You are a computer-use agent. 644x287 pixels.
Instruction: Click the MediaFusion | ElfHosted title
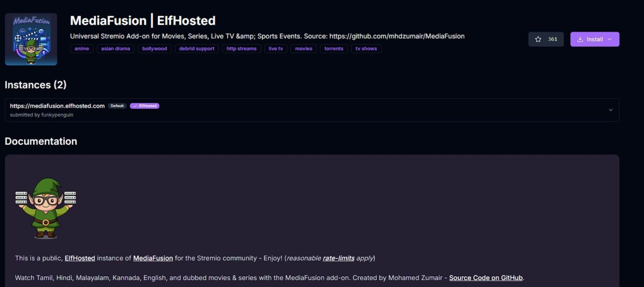(143, 21)
